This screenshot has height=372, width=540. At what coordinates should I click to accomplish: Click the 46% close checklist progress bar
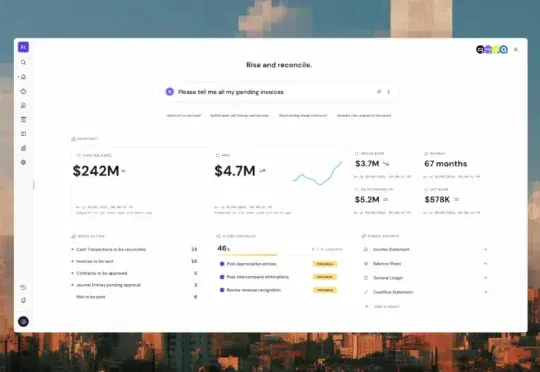[x=280, y=255]
